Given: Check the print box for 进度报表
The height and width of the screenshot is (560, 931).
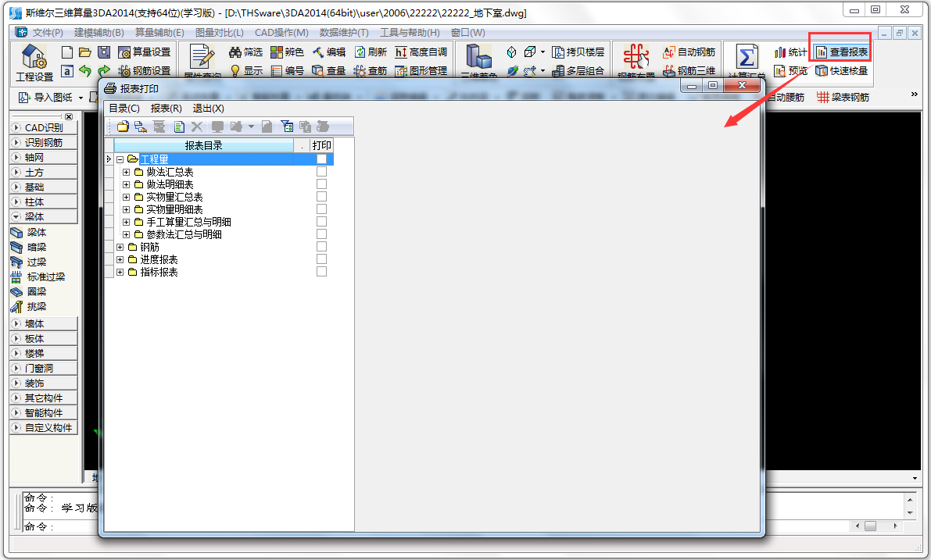Looking at the screenshot, I should (x=320, y=259).
